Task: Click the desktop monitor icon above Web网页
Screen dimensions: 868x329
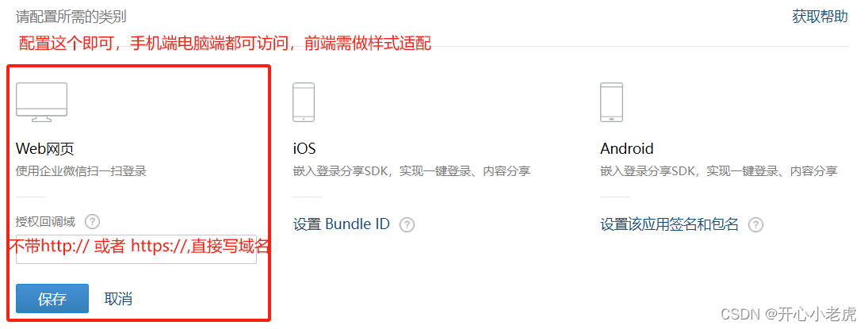Action: tap(41, 102)
